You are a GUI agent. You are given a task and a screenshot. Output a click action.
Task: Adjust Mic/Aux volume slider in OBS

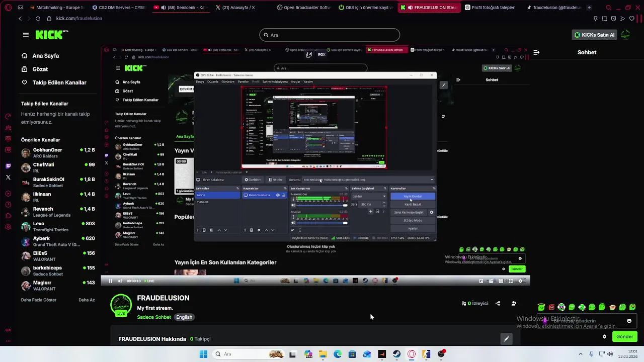point(320,223)
